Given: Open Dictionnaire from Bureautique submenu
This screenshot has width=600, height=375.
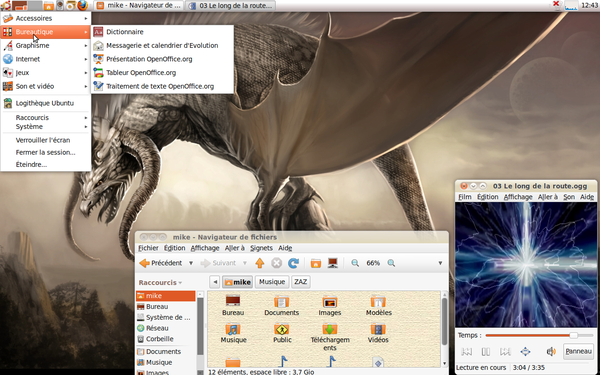Looking at the screenshot, I should tap(162, 32).
